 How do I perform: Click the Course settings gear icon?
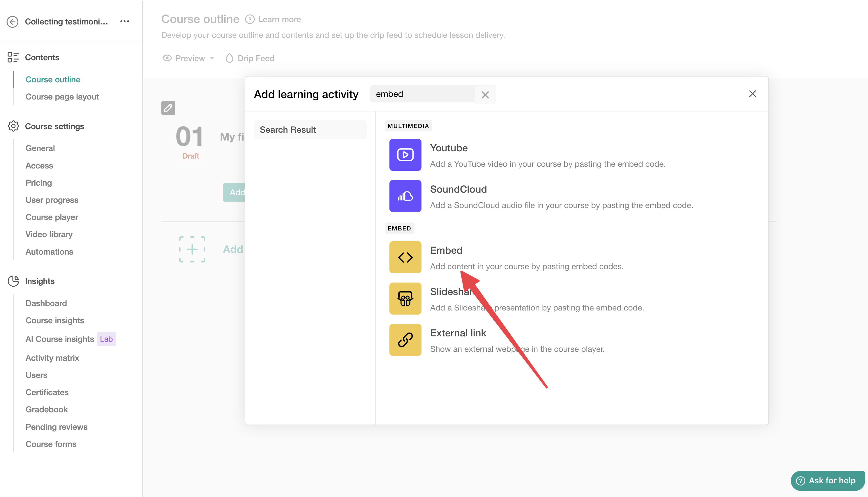pyautogui.click(x=13, y=126)
